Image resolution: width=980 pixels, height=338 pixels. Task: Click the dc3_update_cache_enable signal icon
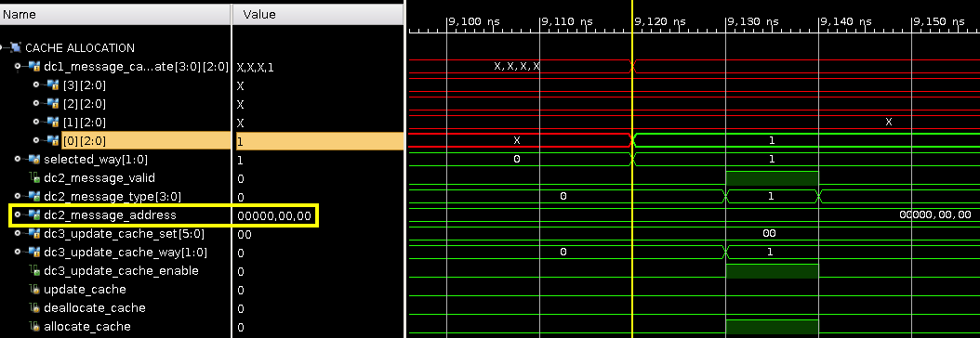34,271
